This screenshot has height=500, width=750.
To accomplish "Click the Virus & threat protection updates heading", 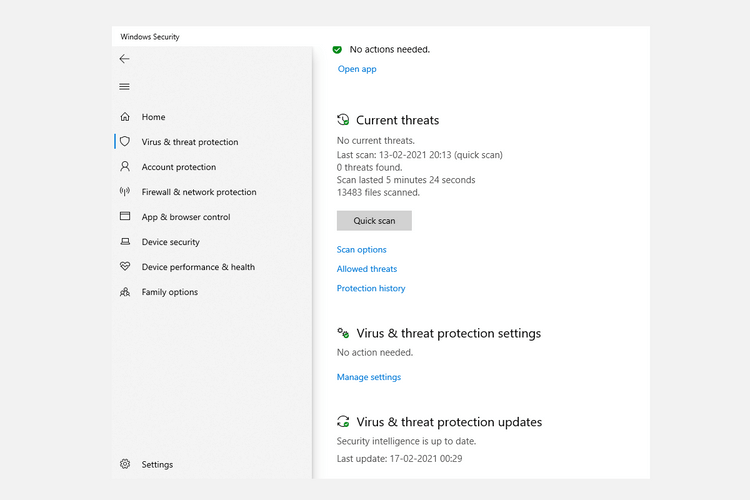I will 449,422.
